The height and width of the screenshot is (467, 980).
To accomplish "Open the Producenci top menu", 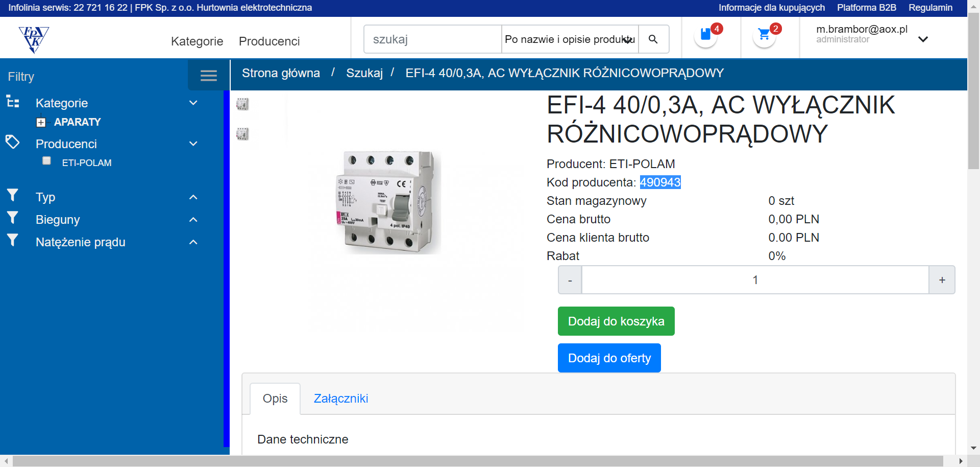I will tap(269, 41).
